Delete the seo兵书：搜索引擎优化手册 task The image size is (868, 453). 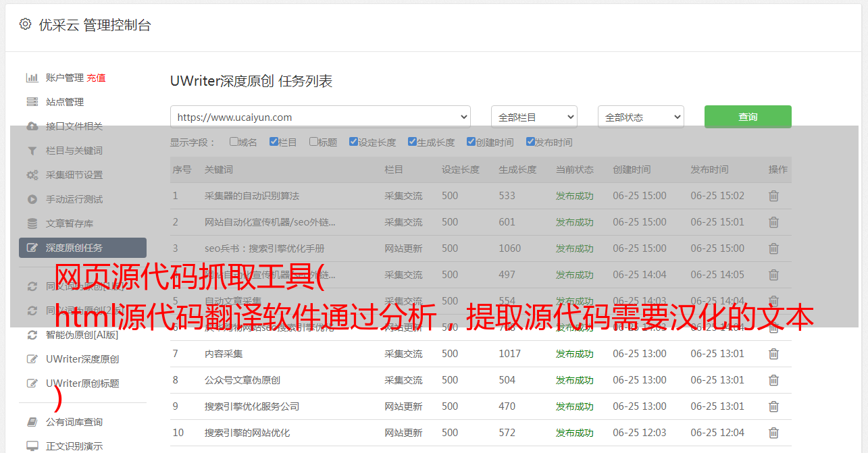(773, 248)
